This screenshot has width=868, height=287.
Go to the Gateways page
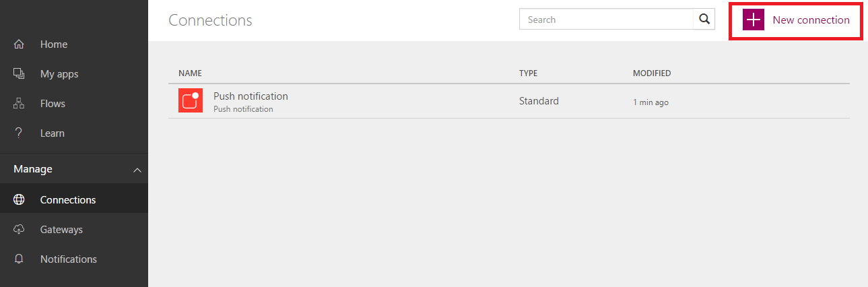point(61,230)
